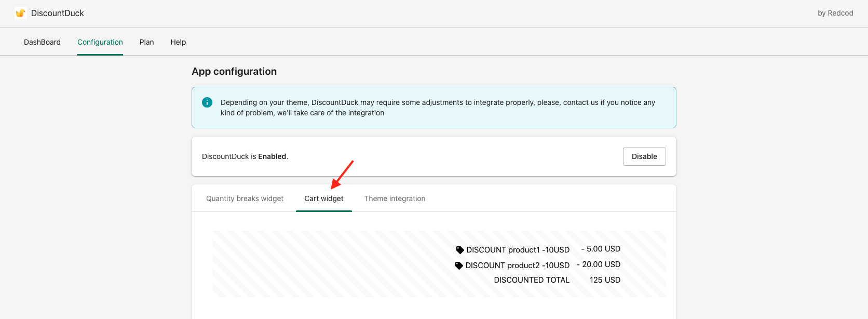This screenshot has width=868, height=319.
Task: Click the tag icon beside product2 discount
Action: pyautogui.click(x=459, y=265)
